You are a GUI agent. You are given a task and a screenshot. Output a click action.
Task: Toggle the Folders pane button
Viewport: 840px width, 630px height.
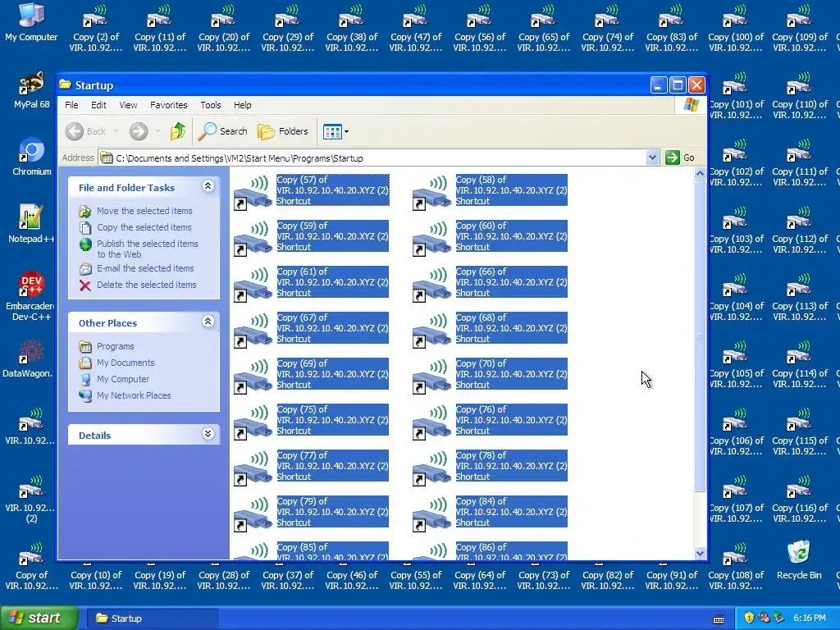coord(283,131)
